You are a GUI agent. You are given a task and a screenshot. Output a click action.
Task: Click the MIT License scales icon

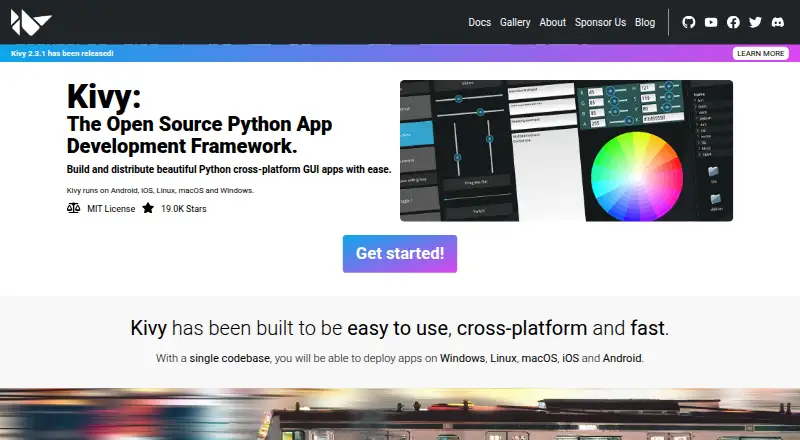coord(73,208)
